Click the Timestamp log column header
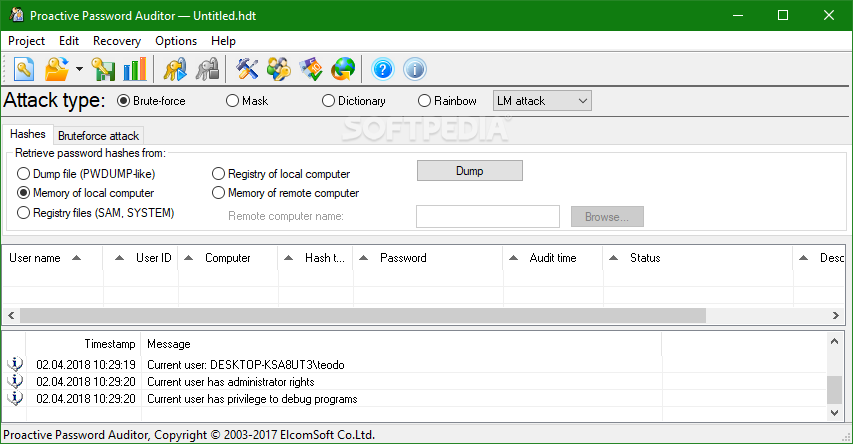Screen dimensions: 853x444 (83, 344)
